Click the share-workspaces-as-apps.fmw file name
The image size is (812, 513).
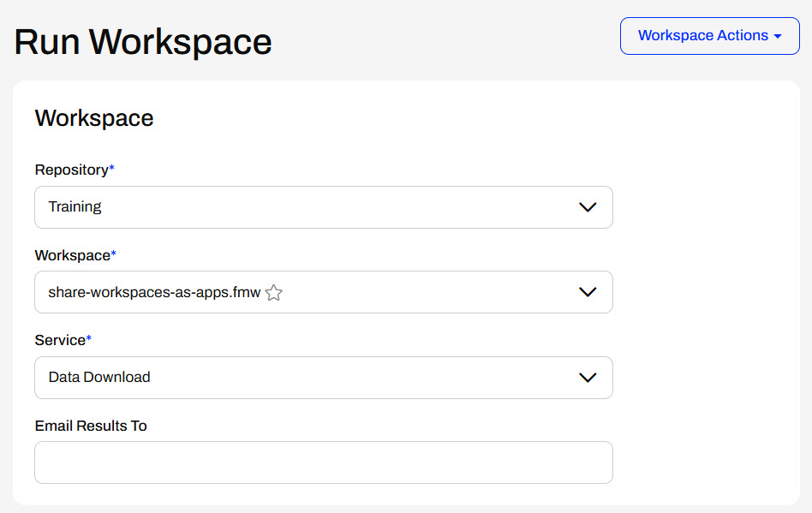154,292
